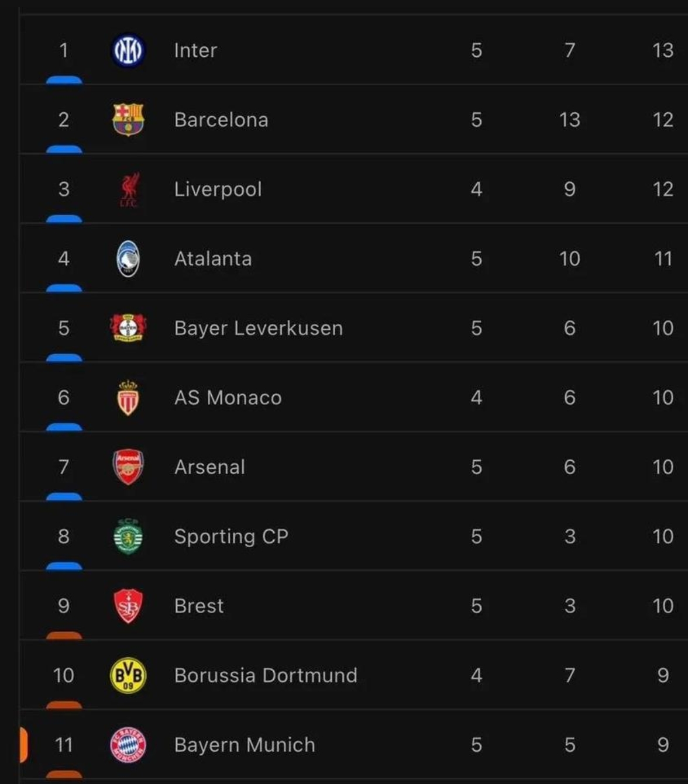Viewport: 688px width, 784px height.
Task: Open the Inter team name link
Action: tap(195, 50)
